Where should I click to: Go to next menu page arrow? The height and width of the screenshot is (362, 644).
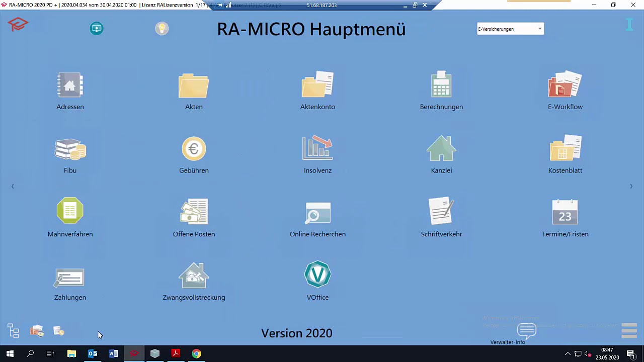click(x=631, y=186)
